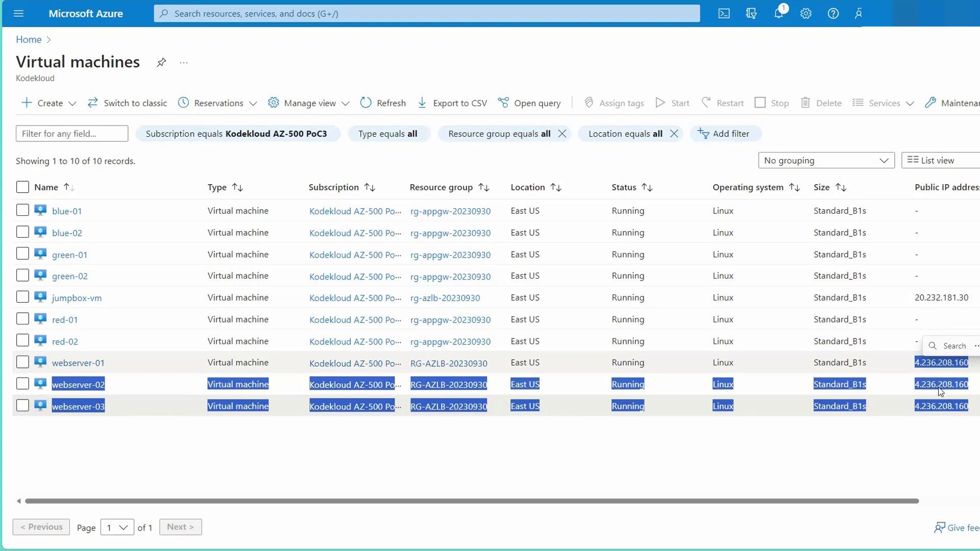
Task: Open the feedback person icon
Action: click(859, 14)
